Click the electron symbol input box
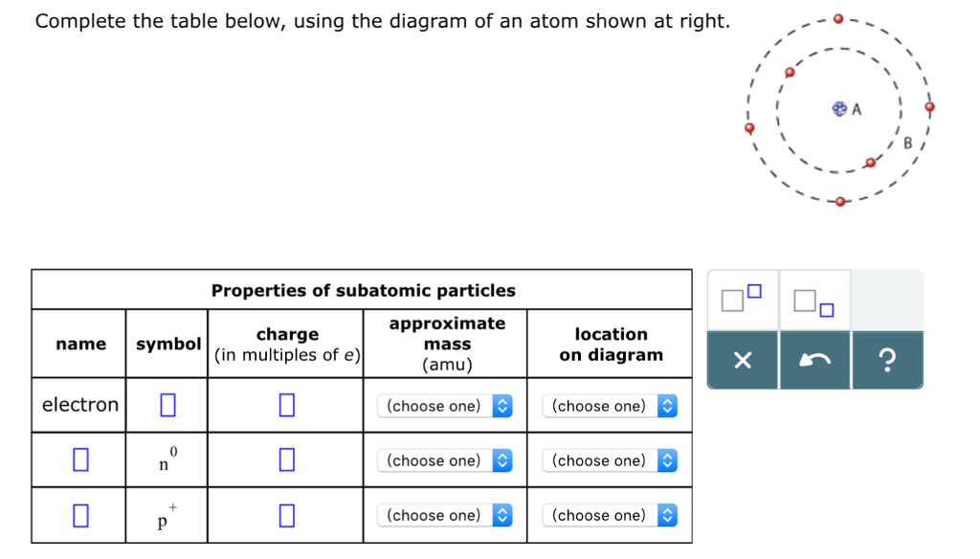The width and height of the screenshot is (980, 559). (x=166, y=405)
